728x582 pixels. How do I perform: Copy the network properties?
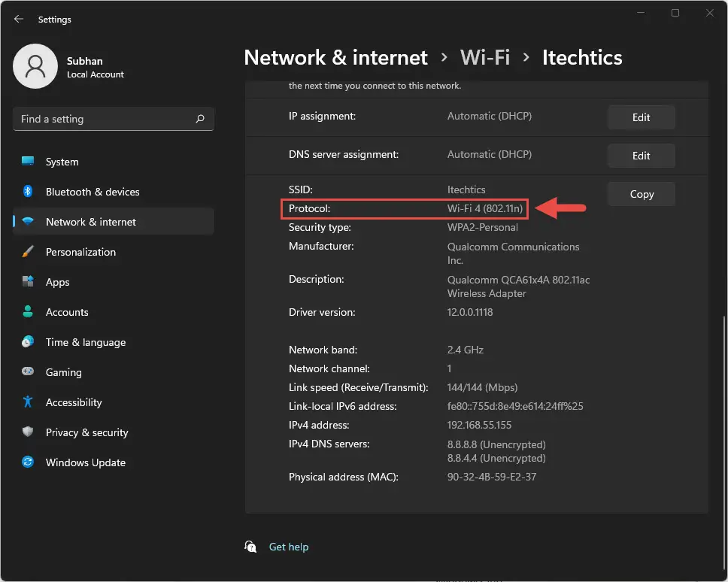[641, 194]
